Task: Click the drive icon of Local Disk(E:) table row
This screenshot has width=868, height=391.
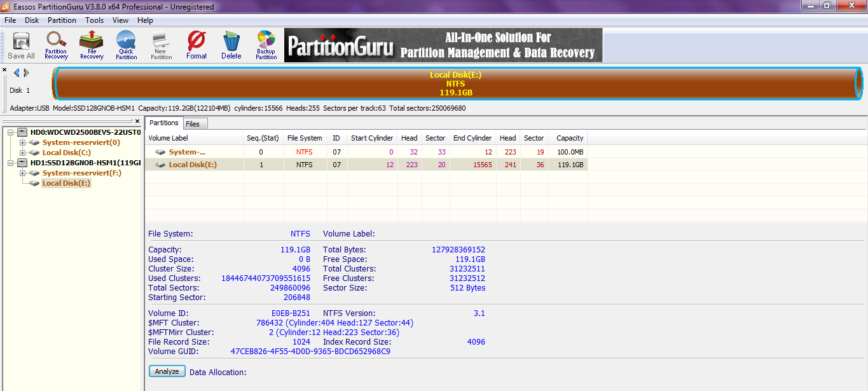Action: click(160, 165)
